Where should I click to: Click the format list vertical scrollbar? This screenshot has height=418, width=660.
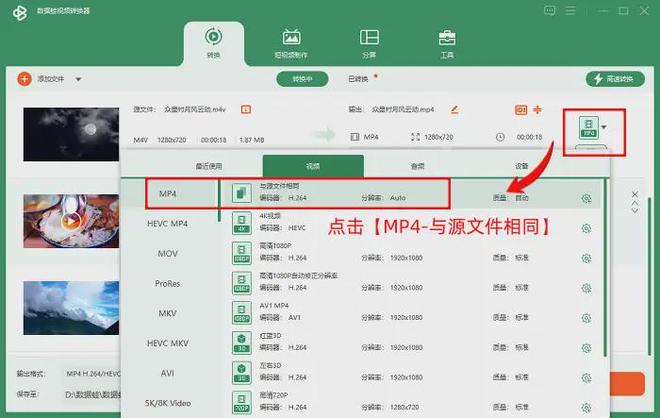coord(605,267)
